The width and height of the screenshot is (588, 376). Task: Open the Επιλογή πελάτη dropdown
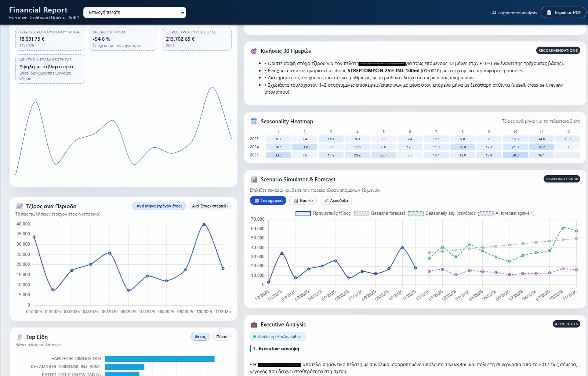pyautogui.click(x=135, y=12)
